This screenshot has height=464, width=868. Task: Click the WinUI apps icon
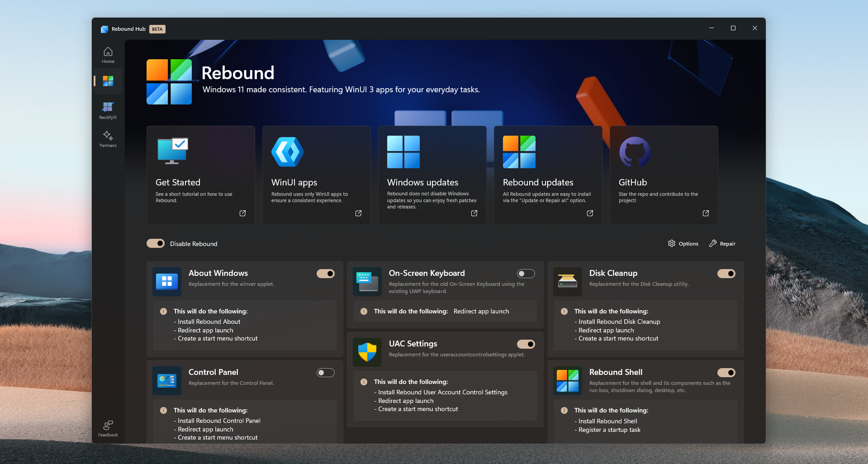click(288, 152)
